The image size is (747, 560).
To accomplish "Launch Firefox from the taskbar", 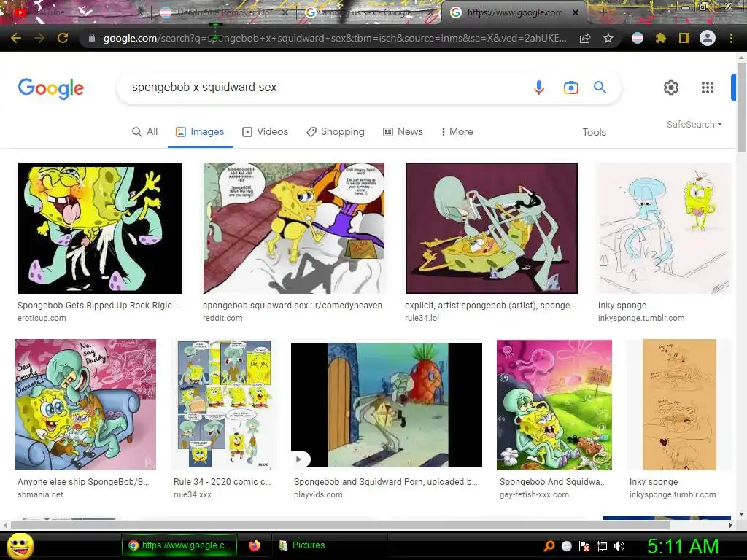I will pos(255,545).
